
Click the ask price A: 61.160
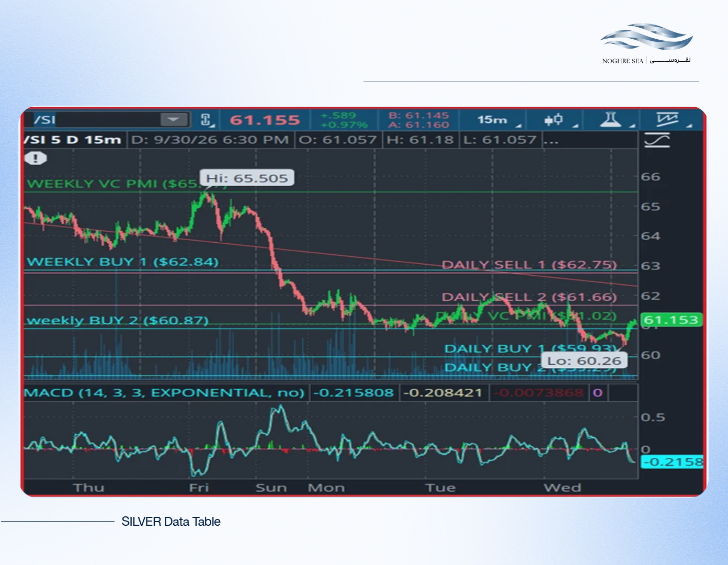coord(419,125)
